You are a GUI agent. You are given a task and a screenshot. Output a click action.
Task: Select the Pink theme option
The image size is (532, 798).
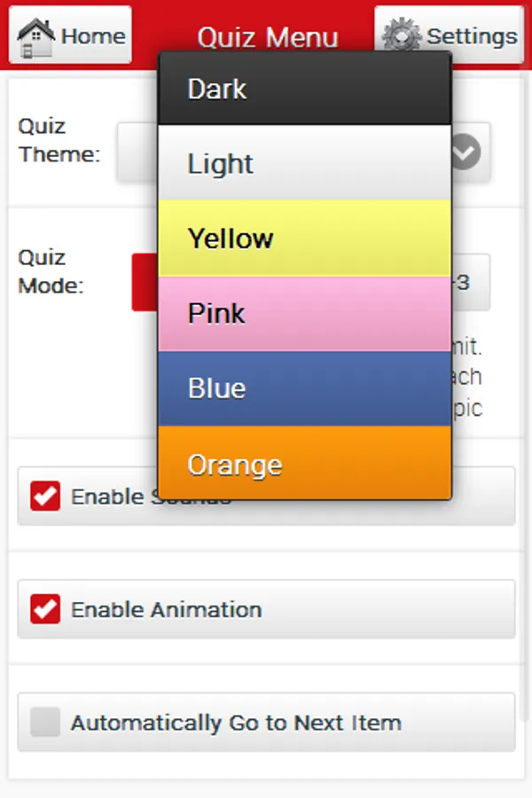click(x=305, y=313)
